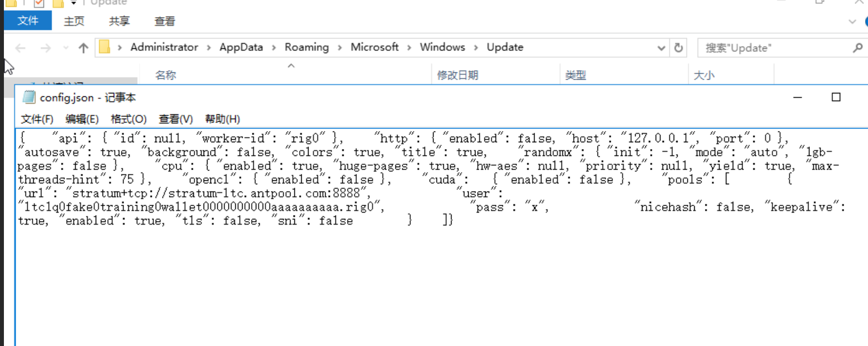Open Notepad's 帮助(H) menu
Image resolution: width=868 pixels, height=346 pixels.
pyautogui.click(x=222, y=119)
